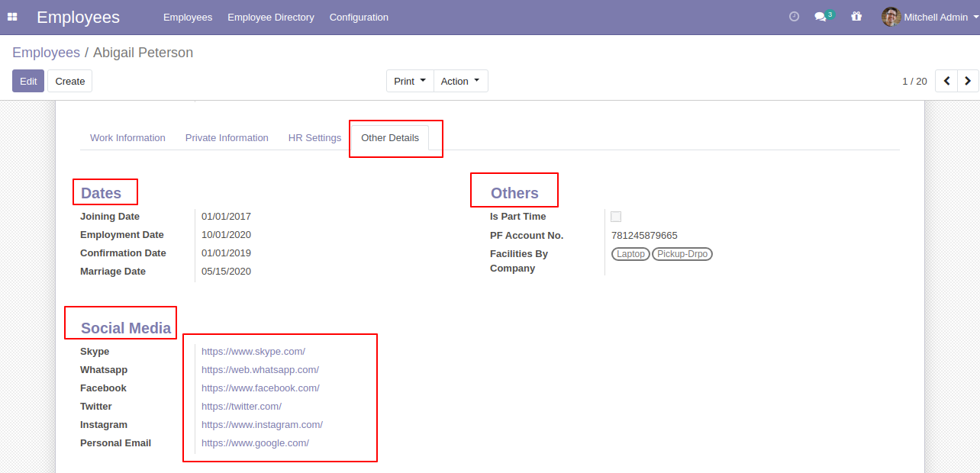Click the Employees app title
The height and width of the screenshot is (473, 980).
pos(78,17)
